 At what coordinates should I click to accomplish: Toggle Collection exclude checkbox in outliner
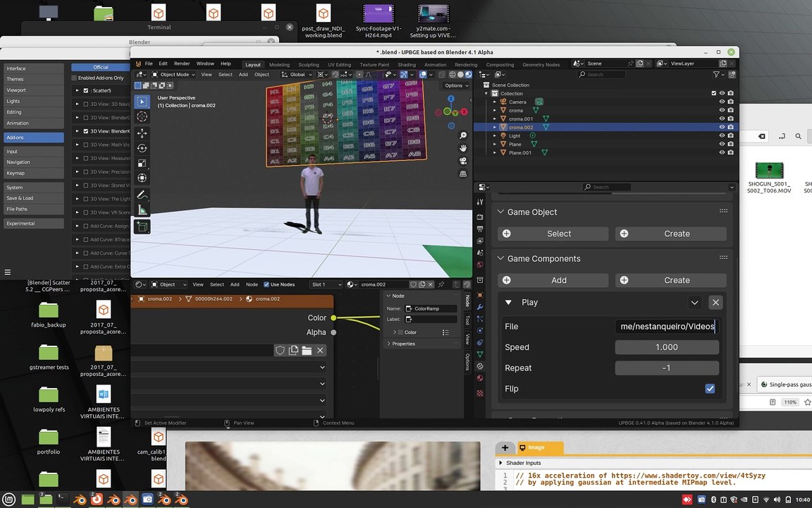tap(713, 93)
